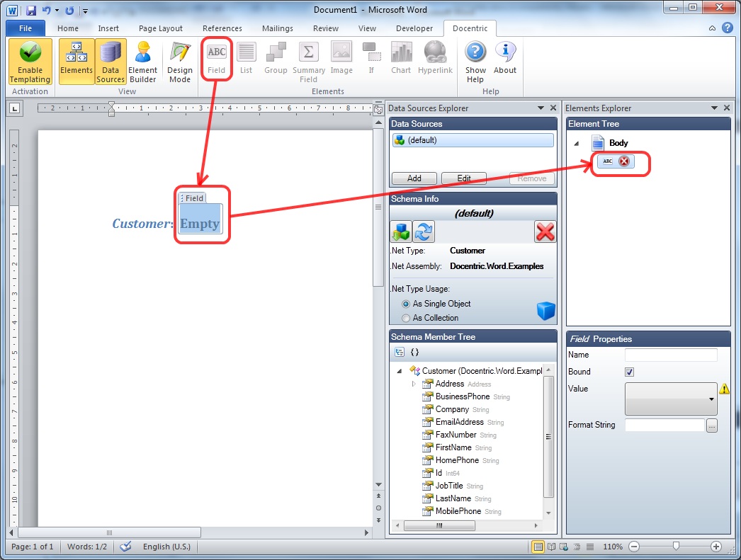
Task: Click the Name input field
Action: pos(671,355)
